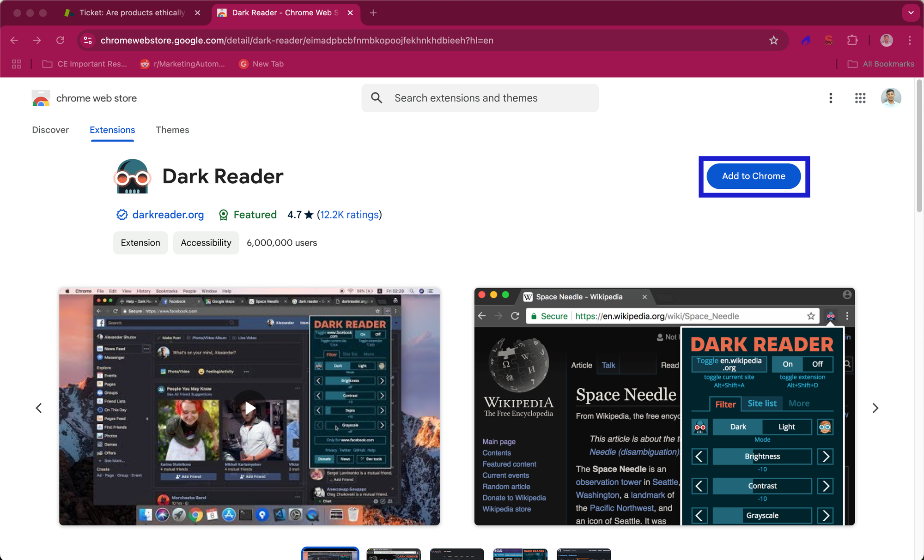Open the extensions puzzle icon
Viewport: 924px width, 560px height.
click(x=852, y=40)
